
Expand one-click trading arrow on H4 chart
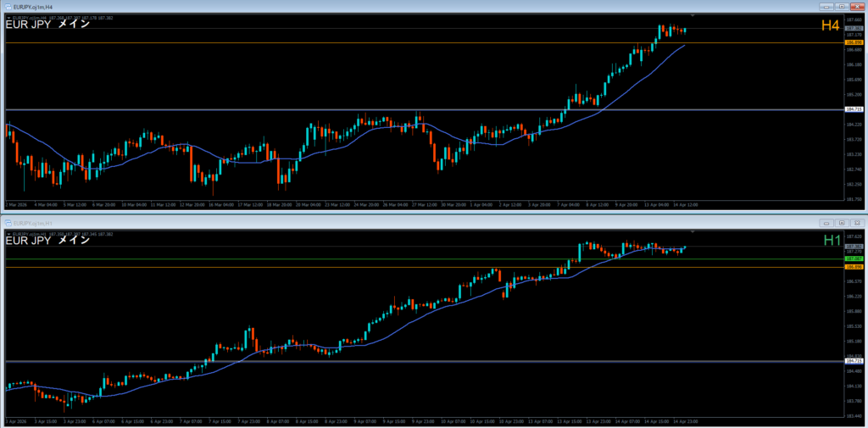[x=8, y=17]
